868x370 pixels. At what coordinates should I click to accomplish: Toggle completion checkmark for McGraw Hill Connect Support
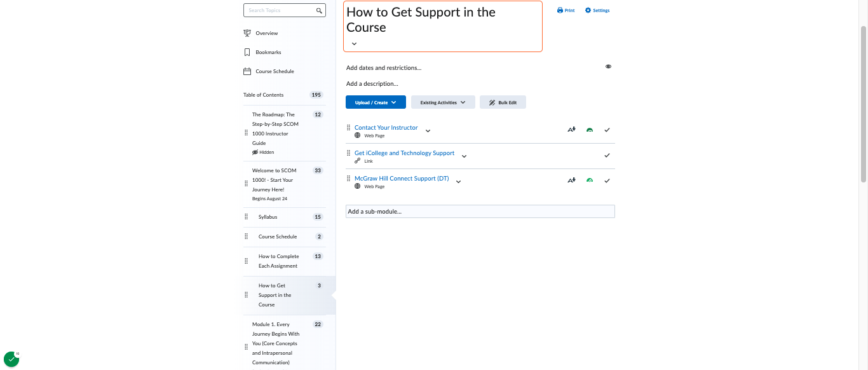[607, 181]
